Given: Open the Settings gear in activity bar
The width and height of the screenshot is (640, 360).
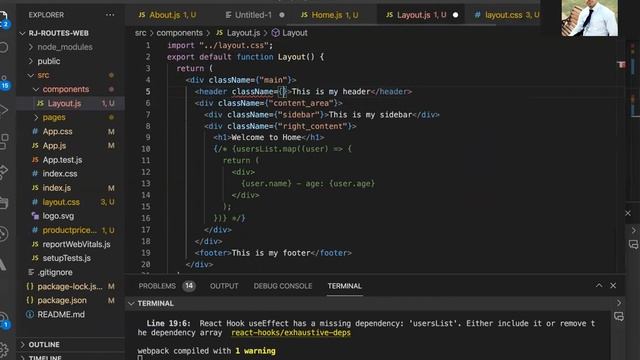Looking at the screenshot, I should click(x=3, y=349).
